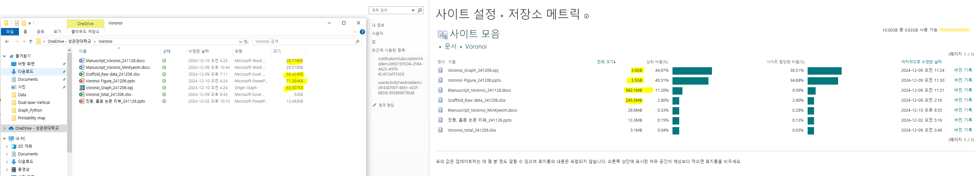The height and width of the screenshot is (176, 980).
Task: Select 동영상 under 내 PC
Action: point(23,170)
